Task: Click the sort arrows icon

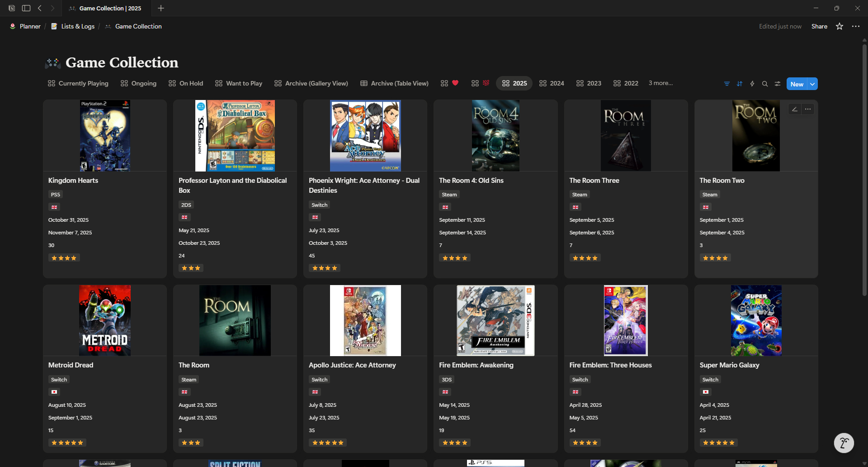Action: 739,84
